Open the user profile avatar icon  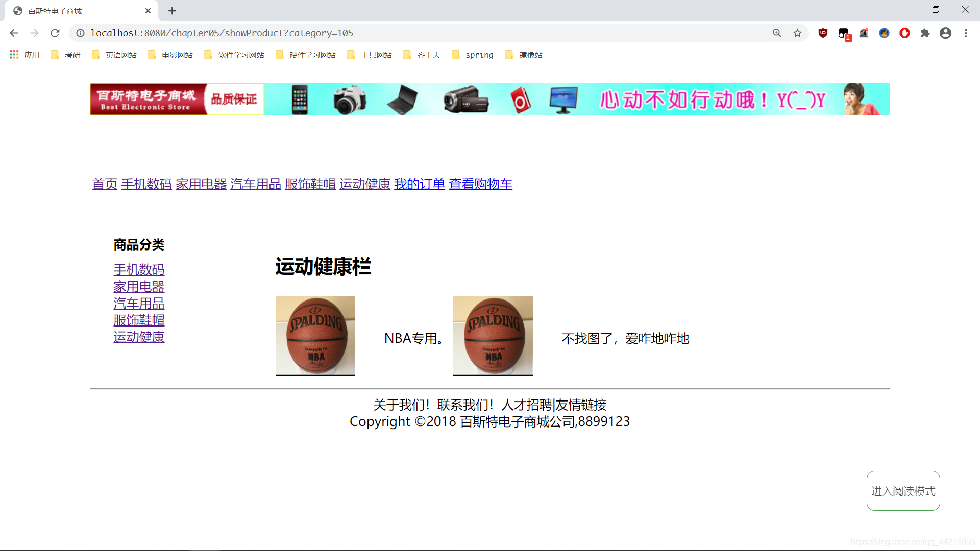[945, 33]
